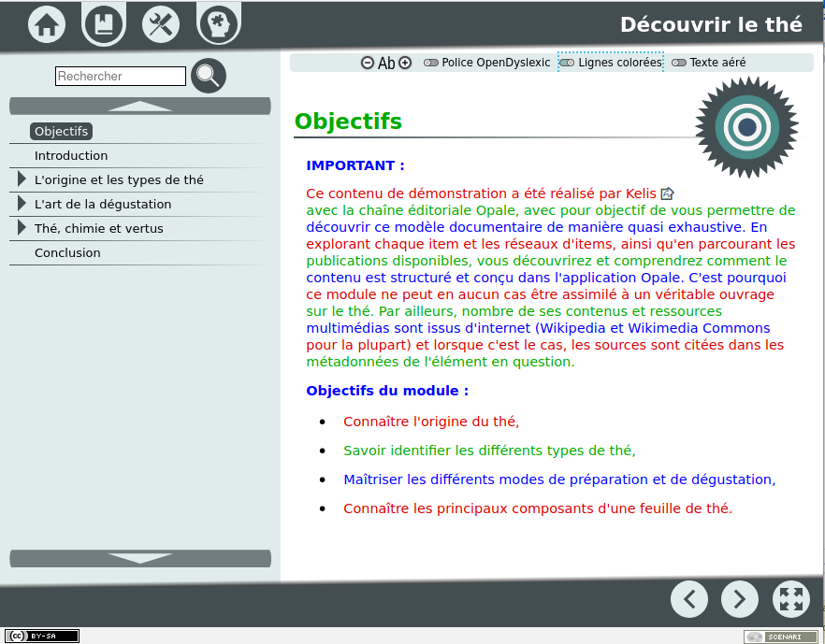This screenshot has height=644, width=825.
Task: Click the Home icon in top toolbar
Action: (46, 23)
